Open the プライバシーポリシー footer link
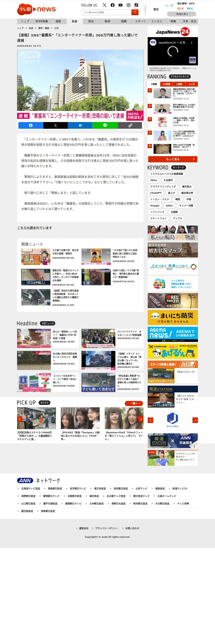This screenshot has height=644, width=215. click(x=107, y=528)
